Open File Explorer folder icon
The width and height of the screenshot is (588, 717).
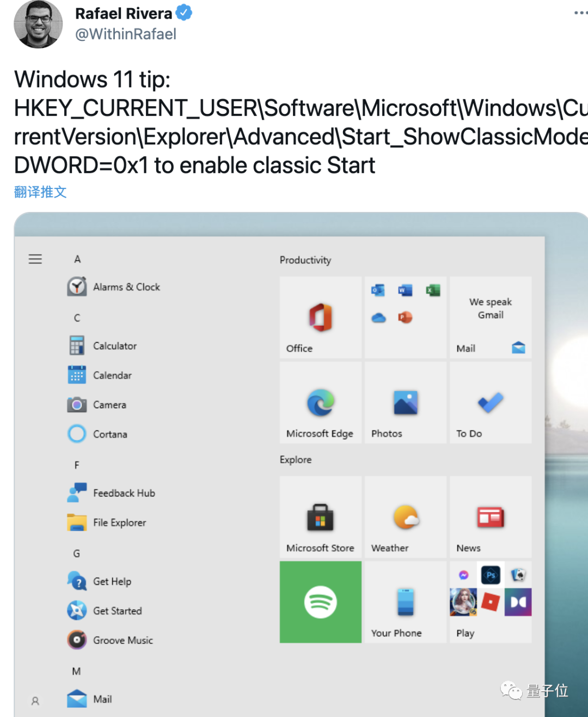click(x=77, y=522)
